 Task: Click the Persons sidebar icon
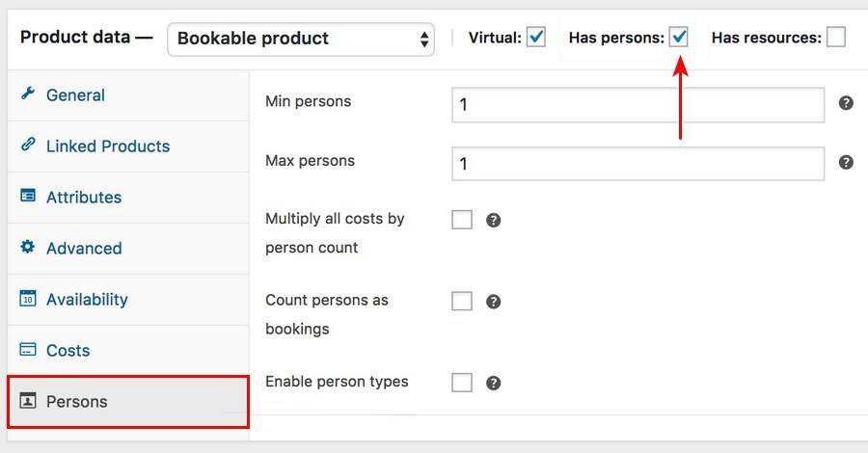point(28,401)
